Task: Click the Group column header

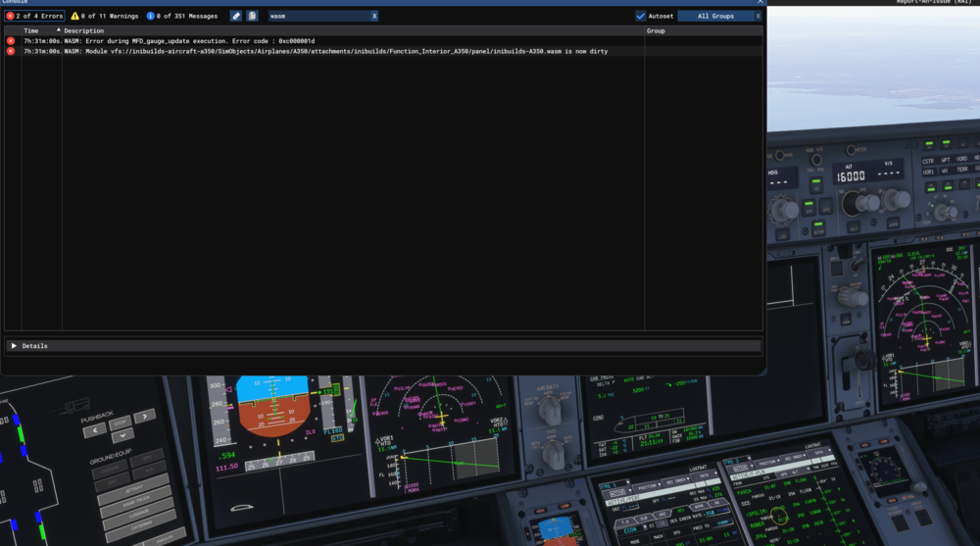Action: (x=656, y=31)
